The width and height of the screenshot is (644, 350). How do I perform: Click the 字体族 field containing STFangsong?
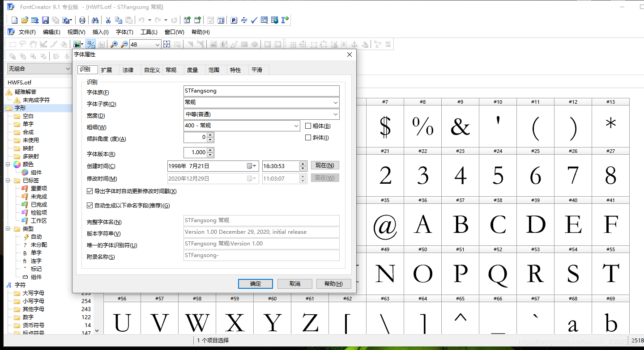[x=261, y=91]
